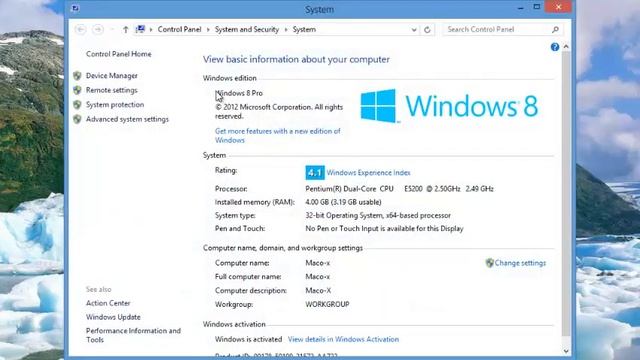640x360 pixels.
Task: Open Action Center link
Action: [x=108, y=303]
